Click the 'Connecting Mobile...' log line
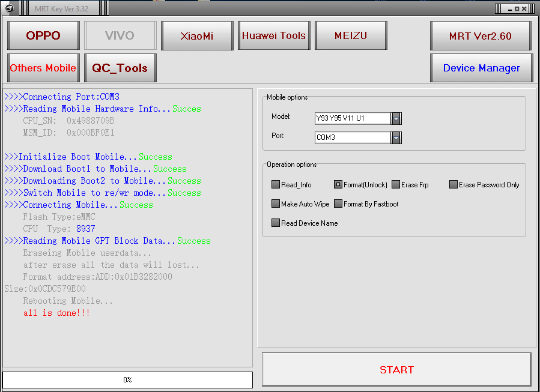This screenshot has width=540, height=392. 79,205
